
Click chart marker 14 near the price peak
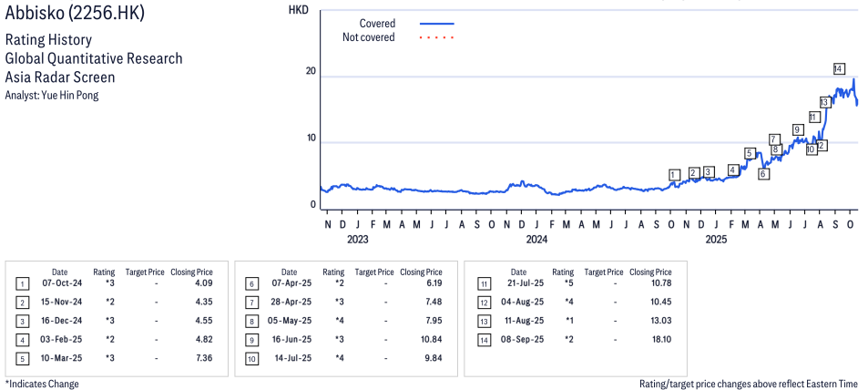pos(838,69)
